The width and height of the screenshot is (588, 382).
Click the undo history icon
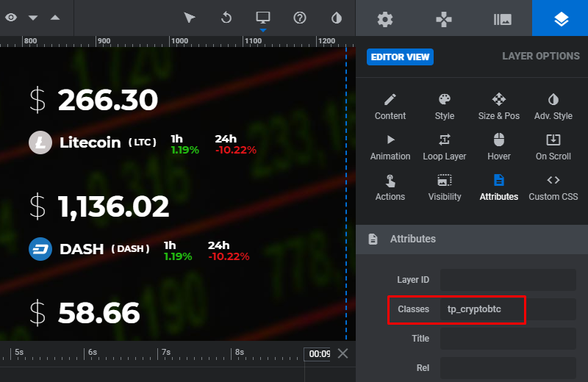click(x=226, y=18)
